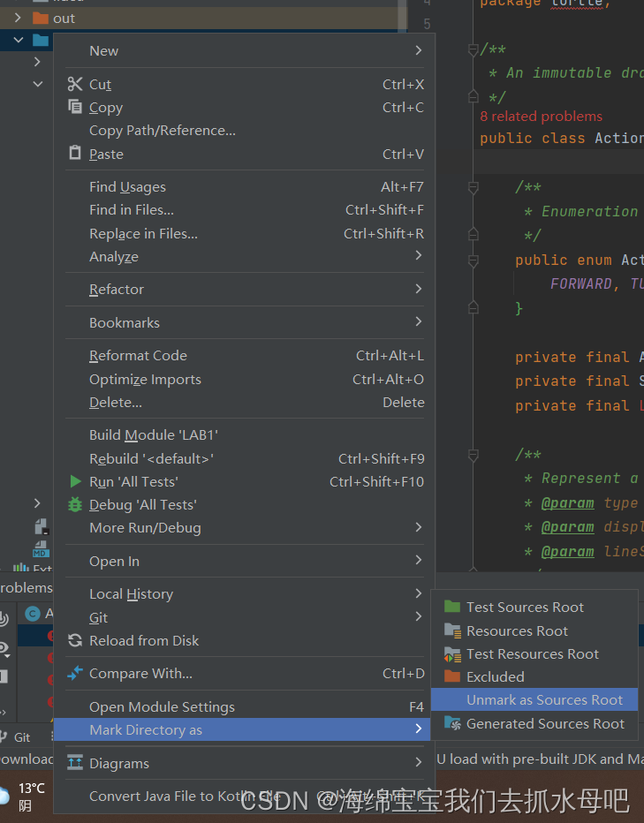The image size is (644, 823).
Task: Click the MD markdown file icon
Action: click(x=41, y=549)
